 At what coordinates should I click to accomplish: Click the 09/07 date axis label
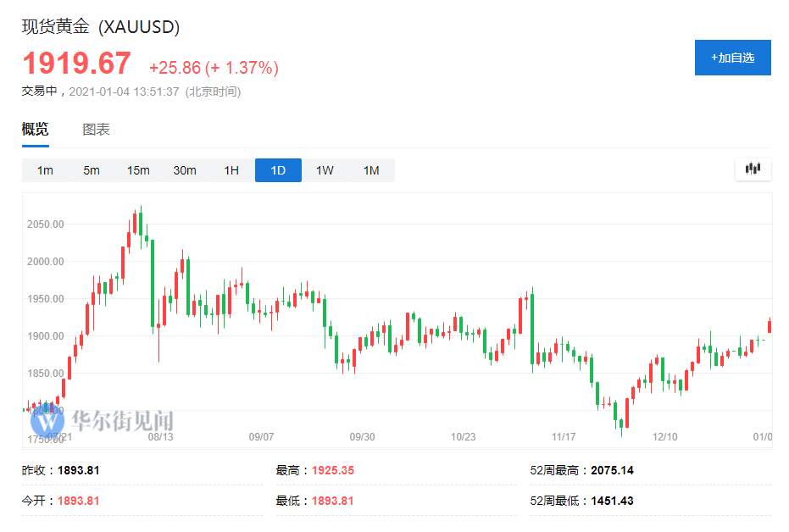point(261,437)
